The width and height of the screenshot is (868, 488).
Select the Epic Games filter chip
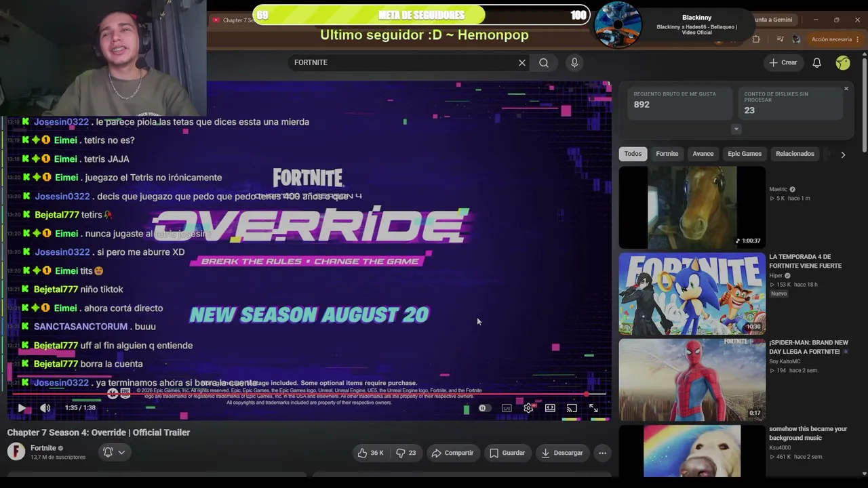pos(745,154)
